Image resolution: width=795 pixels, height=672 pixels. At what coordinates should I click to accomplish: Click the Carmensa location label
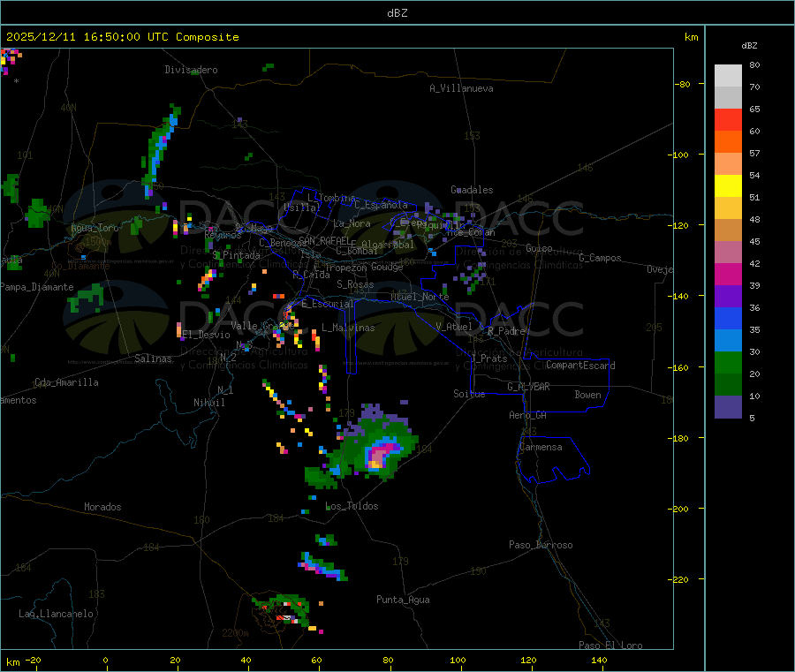point(541,447)
